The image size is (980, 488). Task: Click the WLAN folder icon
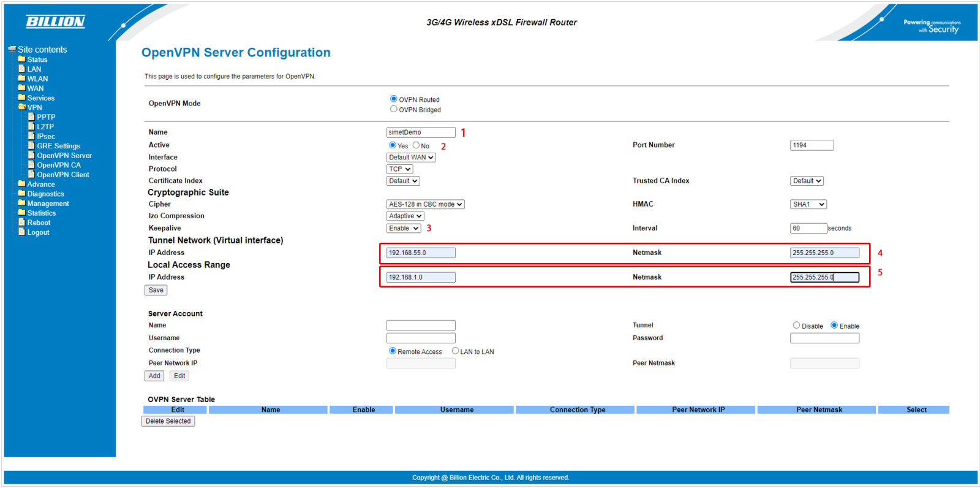tap(21, 78)
